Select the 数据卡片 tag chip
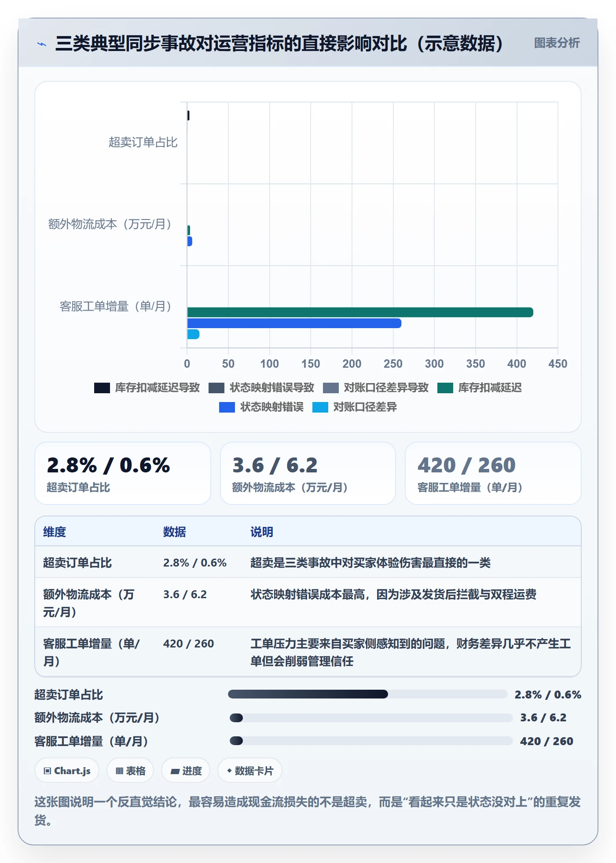 tap(250, 771)
